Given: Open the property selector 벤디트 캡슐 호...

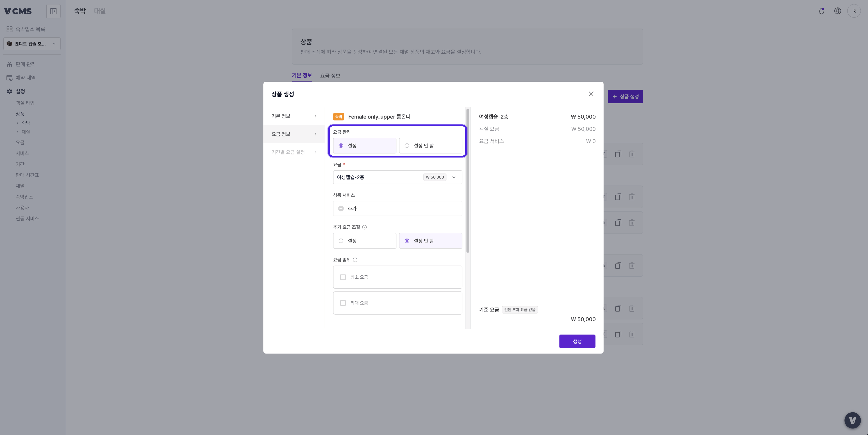Looking at the screenshot, I should [32, 44].
